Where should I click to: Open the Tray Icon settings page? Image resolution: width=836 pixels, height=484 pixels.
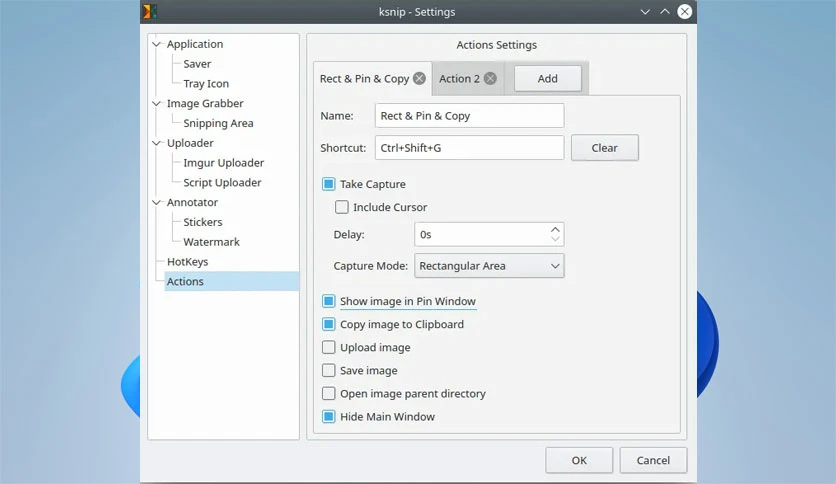coord(206,84)
